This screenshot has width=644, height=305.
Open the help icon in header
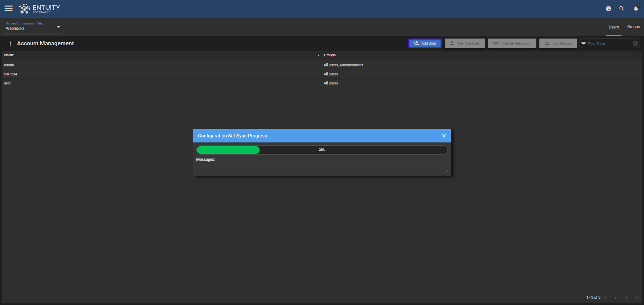click(x=608, y=9)
